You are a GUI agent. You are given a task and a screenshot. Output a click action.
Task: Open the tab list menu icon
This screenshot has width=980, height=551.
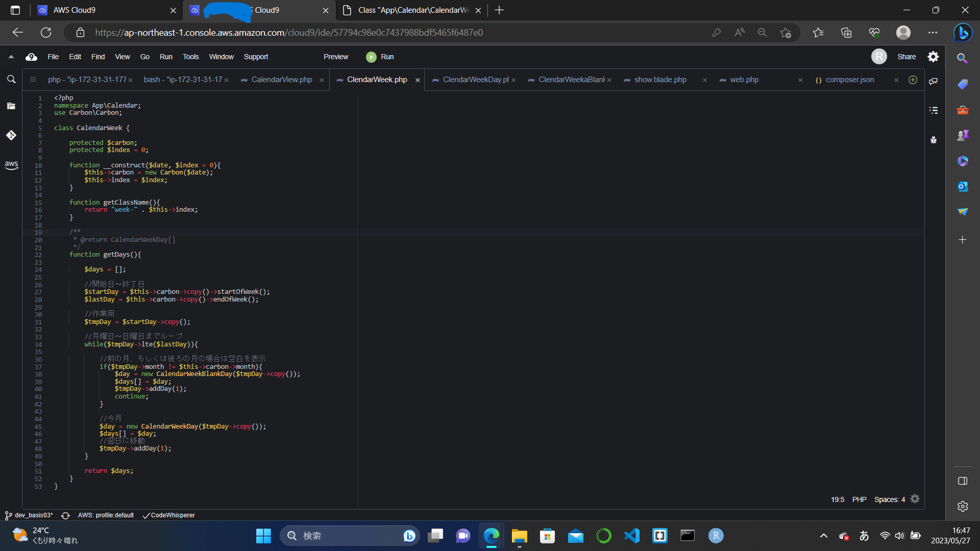[x=33, y=80]
